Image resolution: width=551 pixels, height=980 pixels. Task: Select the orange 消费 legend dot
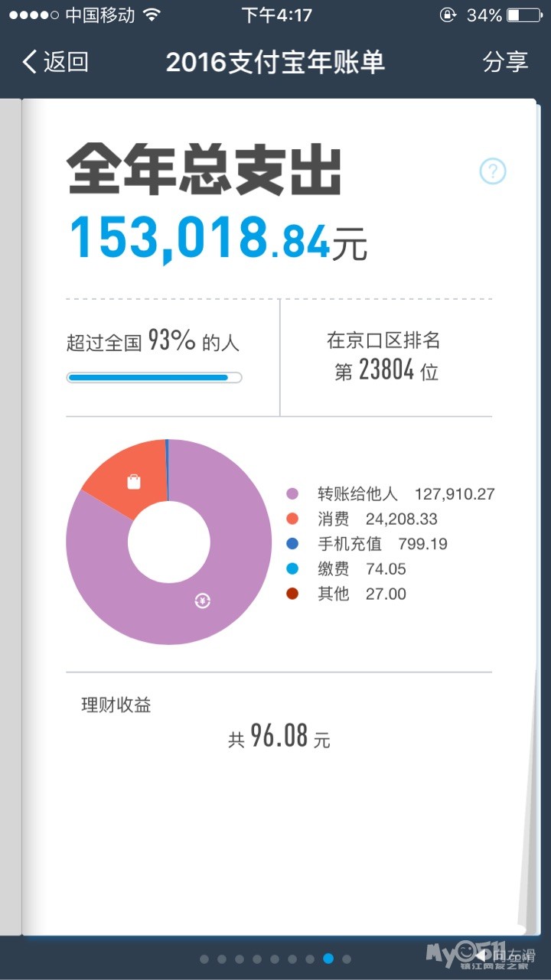tap(292, 519)
